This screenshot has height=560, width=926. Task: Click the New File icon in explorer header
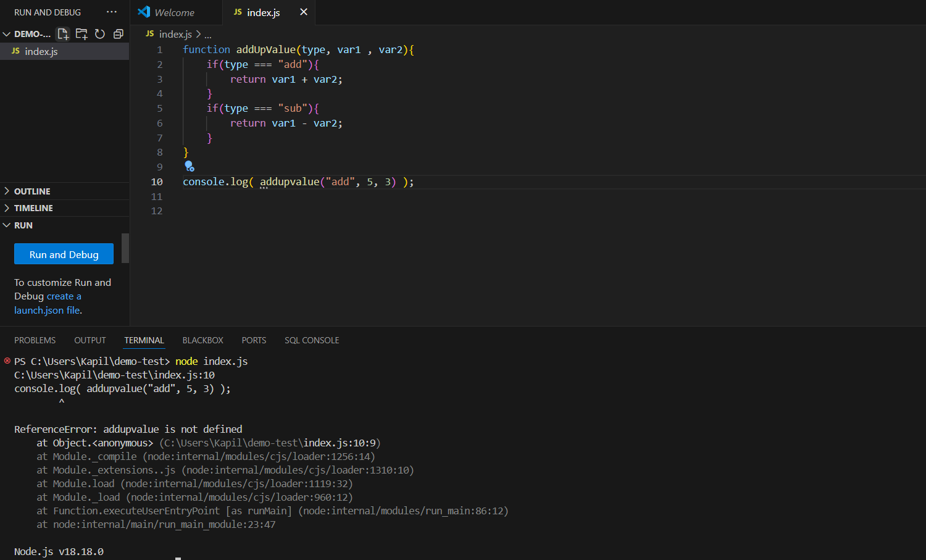pos(63,34)
